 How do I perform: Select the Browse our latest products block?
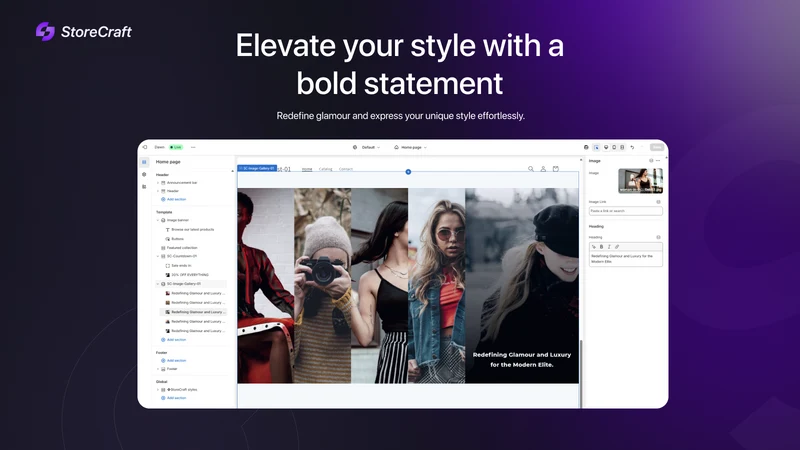193,230
